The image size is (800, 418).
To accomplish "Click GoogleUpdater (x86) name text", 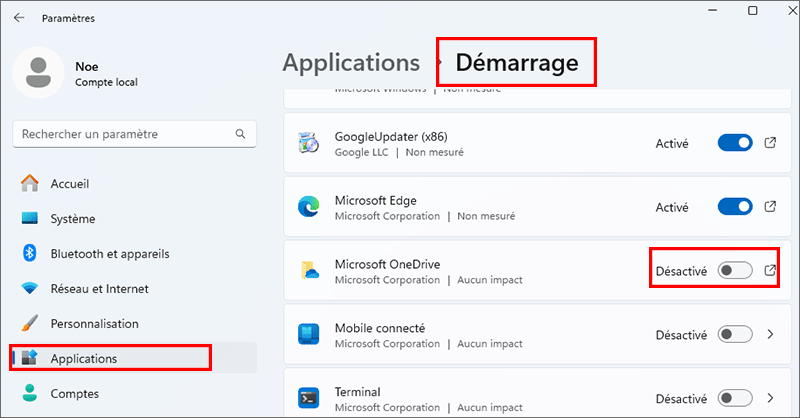I will click(x=391, y=137).
